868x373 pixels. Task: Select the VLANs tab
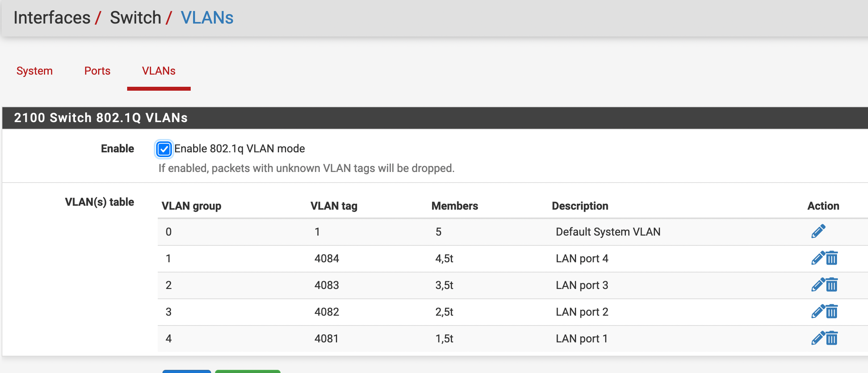159,71
